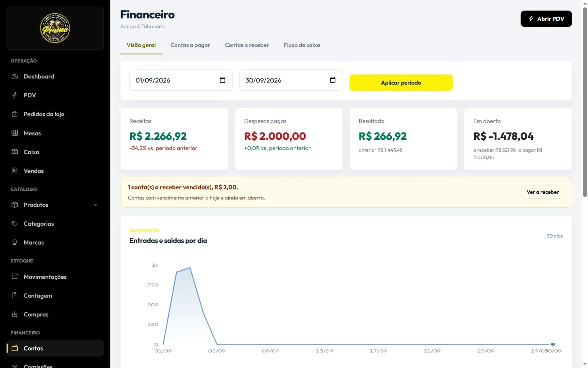The height and width of the screenshot is (368, 588).
Task: Click the Mesas grid icon
Action: pos(15,133)
